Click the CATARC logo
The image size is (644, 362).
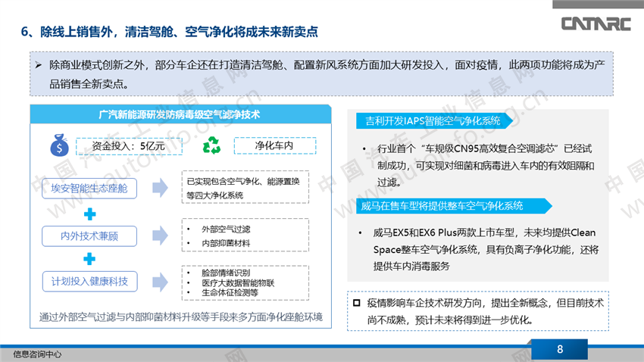tap(596, 23)
